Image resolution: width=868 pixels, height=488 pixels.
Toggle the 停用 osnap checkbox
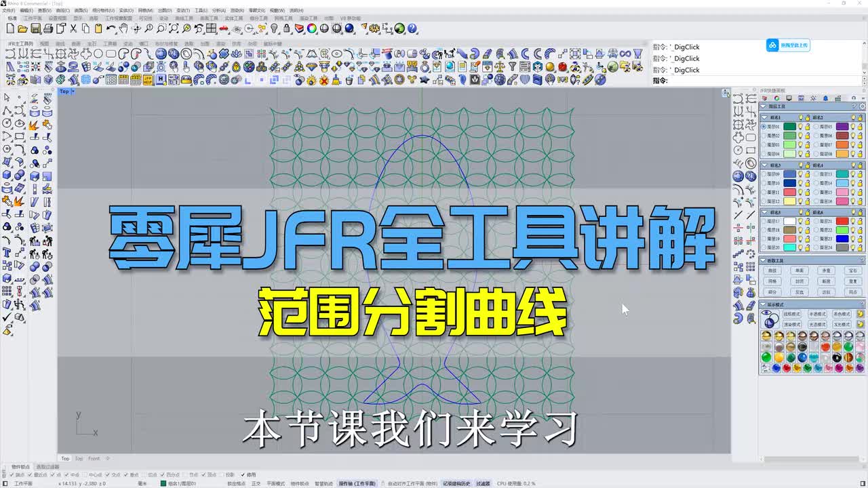(x=243, y=474)
